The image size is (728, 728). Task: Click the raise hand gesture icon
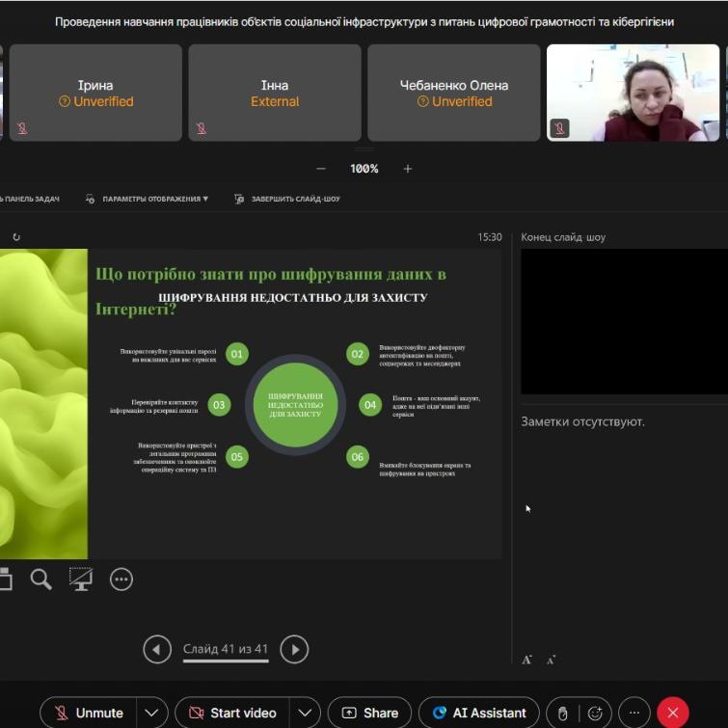pos(563,713)
